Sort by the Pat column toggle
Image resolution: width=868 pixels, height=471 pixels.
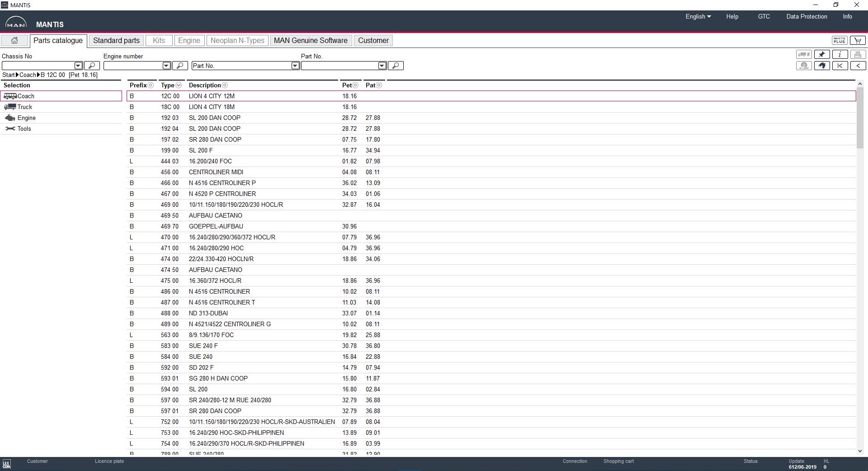(379, 85)
